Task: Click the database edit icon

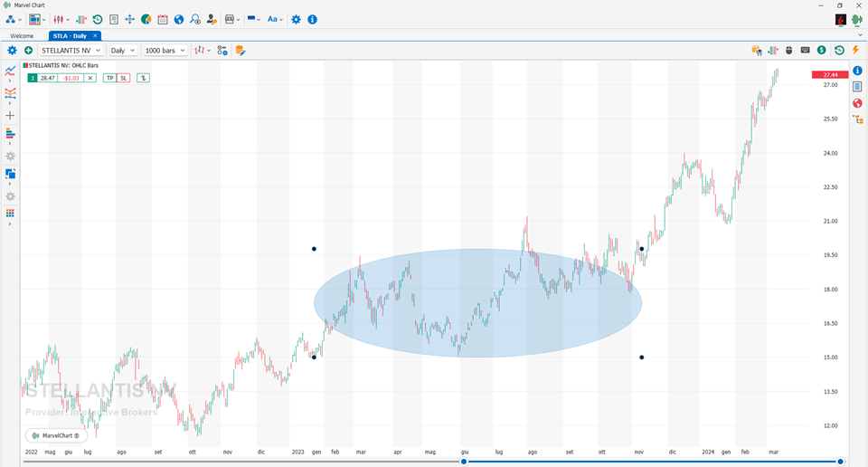Action: click(x=241, y=51)
